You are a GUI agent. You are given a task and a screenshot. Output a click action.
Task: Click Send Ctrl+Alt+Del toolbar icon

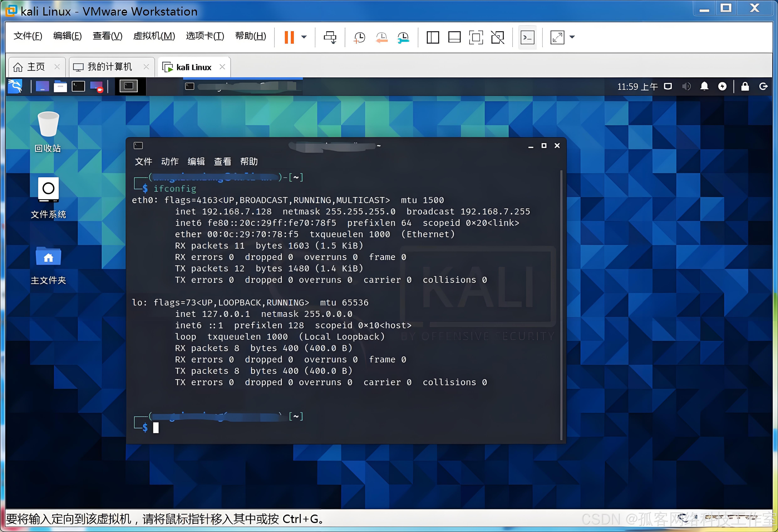click(330, 37)
